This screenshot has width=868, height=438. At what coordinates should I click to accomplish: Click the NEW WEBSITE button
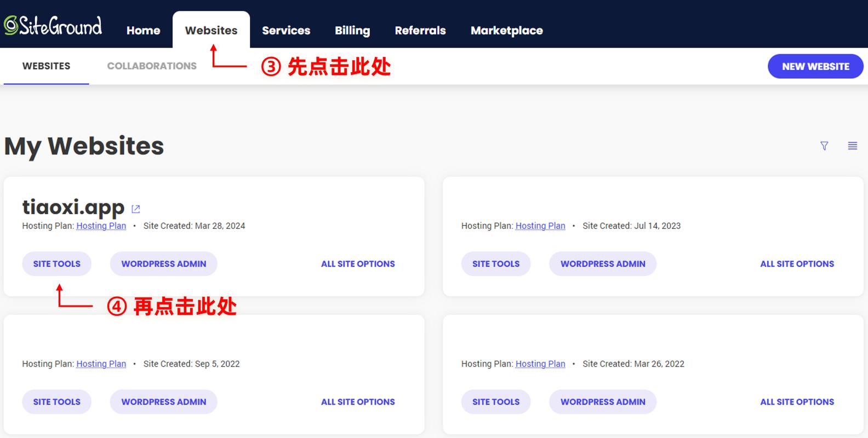(x=815, y=66)
